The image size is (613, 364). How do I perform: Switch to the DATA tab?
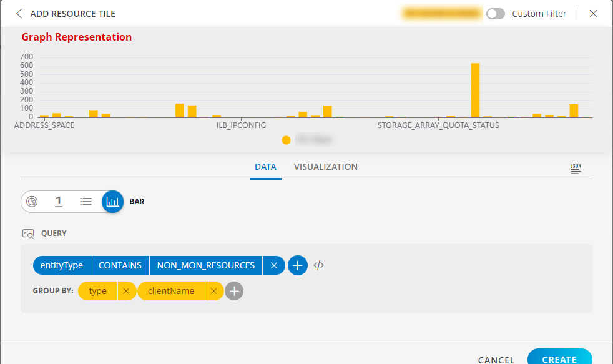point(265,167)
